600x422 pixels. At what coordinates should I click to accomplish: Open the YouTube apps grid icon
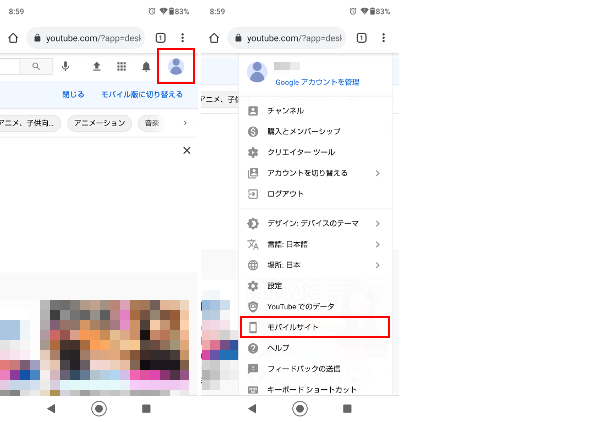(121, 67)
